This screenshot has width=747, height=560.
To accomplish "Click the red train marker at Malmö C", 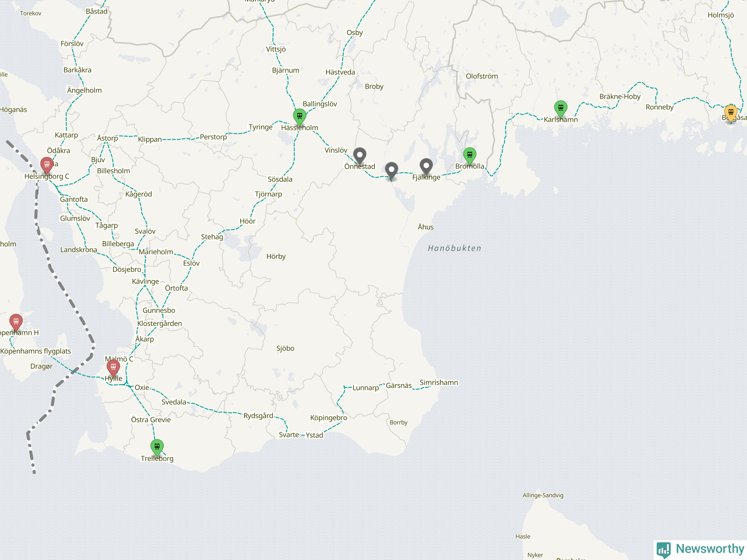I will tap(113, 368).
